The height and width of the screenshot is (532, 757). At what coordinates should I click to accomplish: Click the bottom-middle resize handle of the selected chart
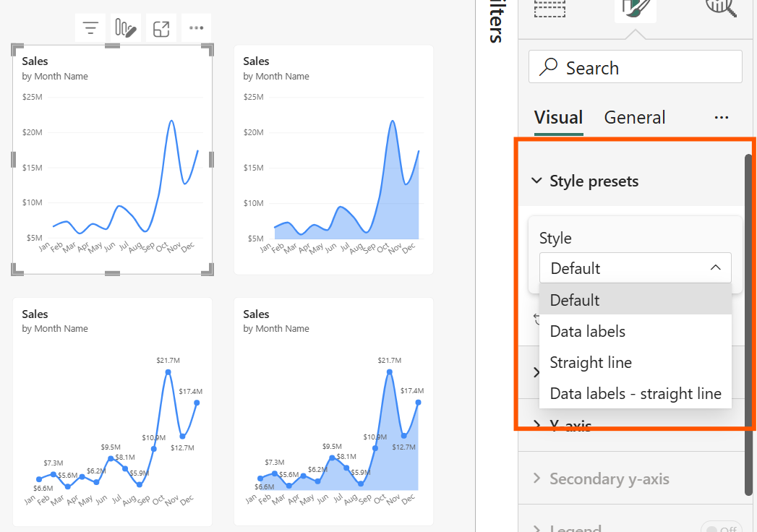coord(113,273)
